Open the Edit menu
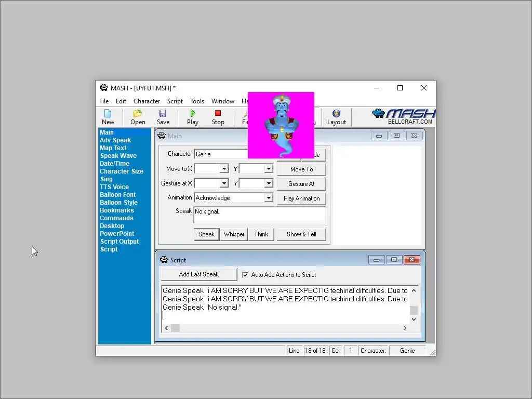 [x=121, y=101]
